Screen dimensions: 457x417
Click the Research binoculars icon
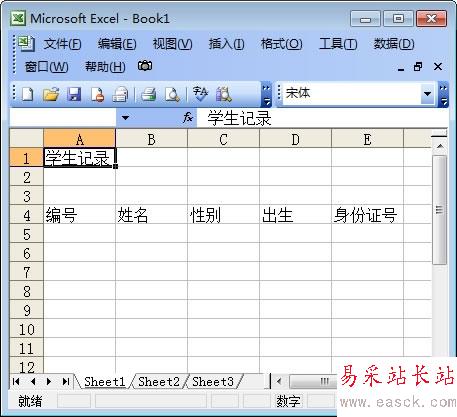coord(223,94)
